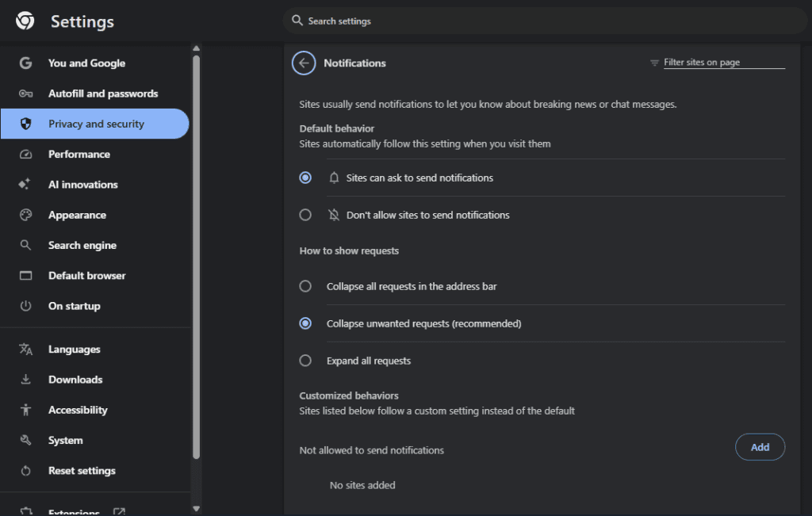Click the How to show requests heading
This screenshot has height=516, width=812.
tap(349, 251)
